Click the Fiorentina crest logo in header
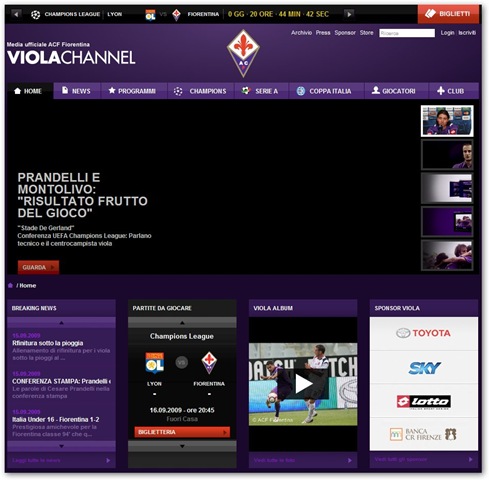 point(243,53)
